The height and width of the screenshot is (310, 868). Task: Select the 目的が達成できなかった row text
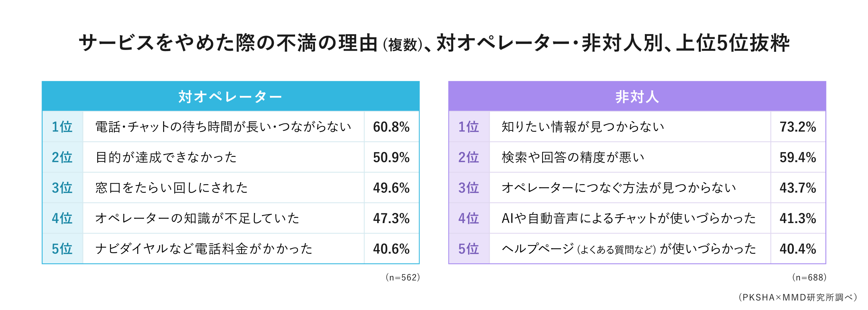166,157
